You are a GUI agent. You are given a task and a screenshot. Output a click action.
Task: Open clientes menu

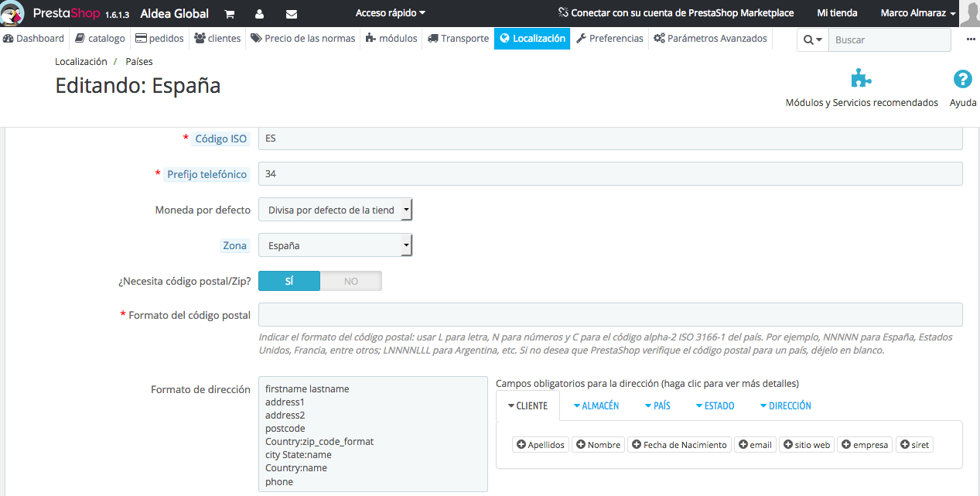[x=217, y=39]
